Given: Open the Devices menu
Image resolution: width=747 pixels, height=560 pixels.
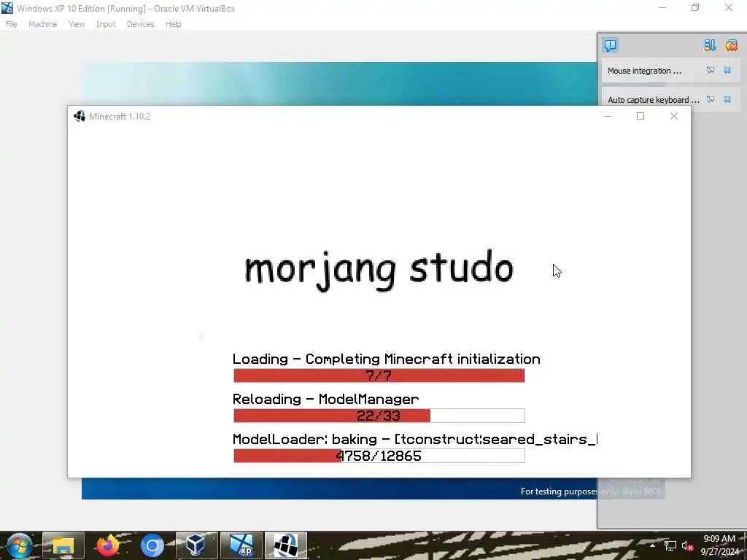Looking at the screenshot, I should (x=140, y=24).
